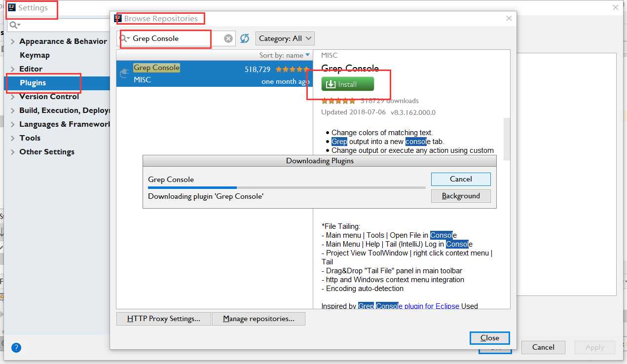The image size is (627, 364).
Task: Click 'Drag&Drop "Tail File" panel' line
Action: (x=392, y=271)
